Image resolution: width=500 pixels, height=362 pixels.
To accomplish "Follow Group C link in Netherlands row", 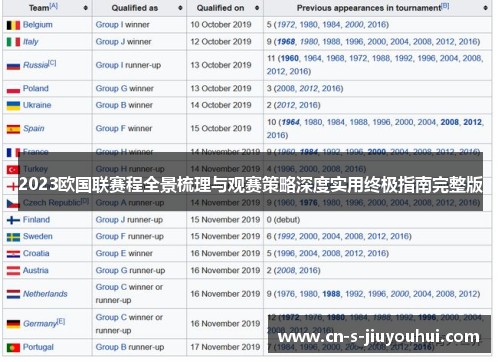I will (x=111, y=287).
